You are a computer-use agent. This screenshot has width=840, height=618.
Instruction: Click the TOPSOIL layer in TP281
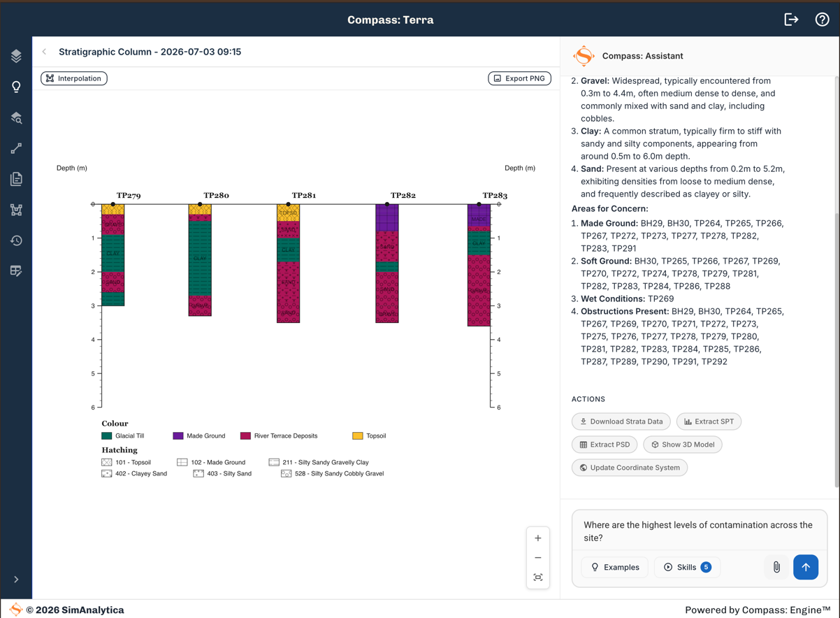coord(289,213)
